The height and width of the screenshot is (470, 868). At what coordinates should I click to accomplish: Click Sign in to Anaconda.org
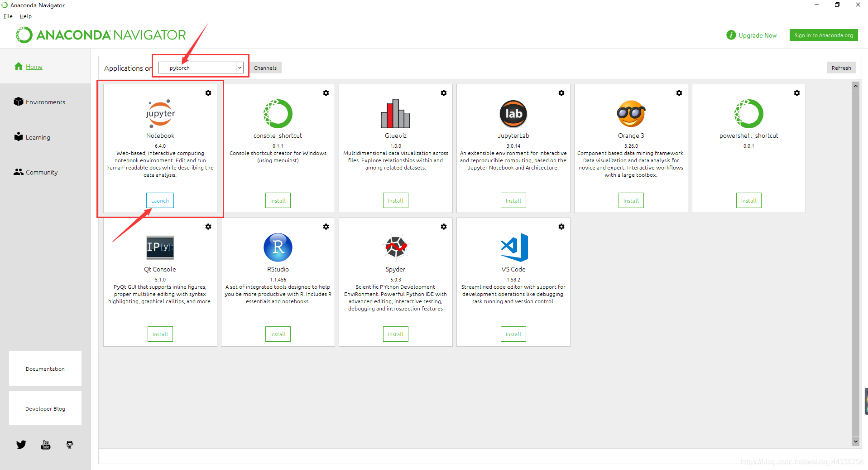824,35
